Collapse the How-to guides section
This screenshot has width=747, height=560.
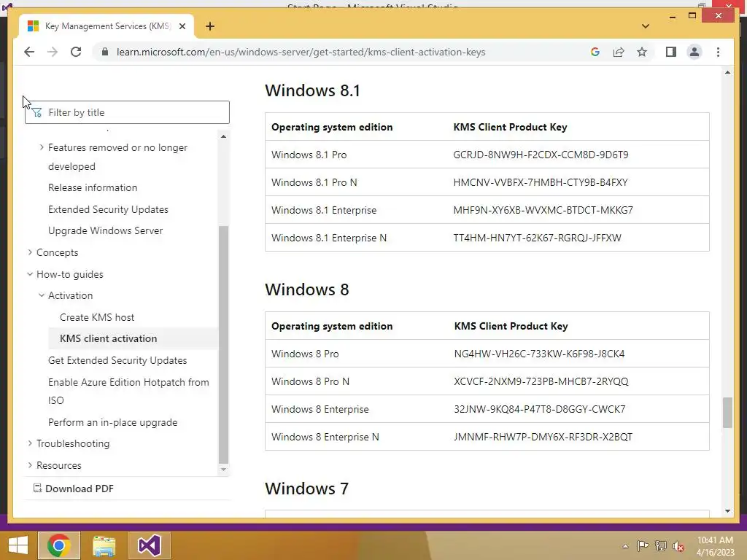coord(30,274)
